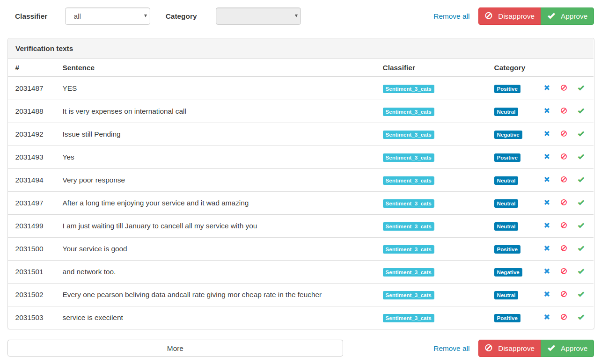Select sentence 'Every one pearson beliving data'
This screenshot has width=601, height=364.
(192, 295)
